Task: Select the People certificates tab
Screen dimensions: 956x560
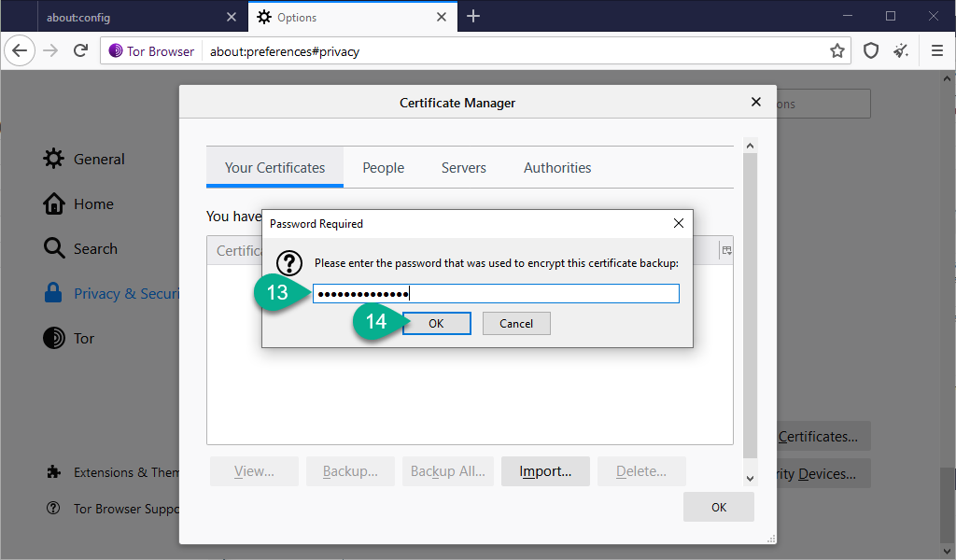Action: pos(383,168)
